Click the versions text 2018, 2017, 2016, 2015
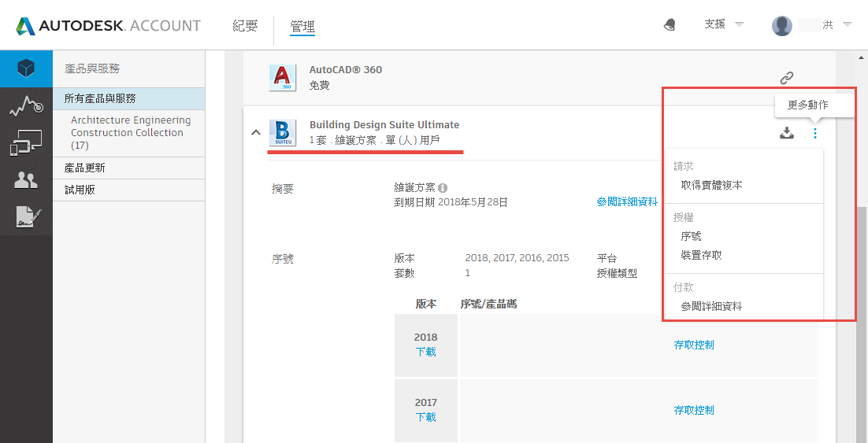The height and width of the screenshot is (443, 868). point(517,258)
